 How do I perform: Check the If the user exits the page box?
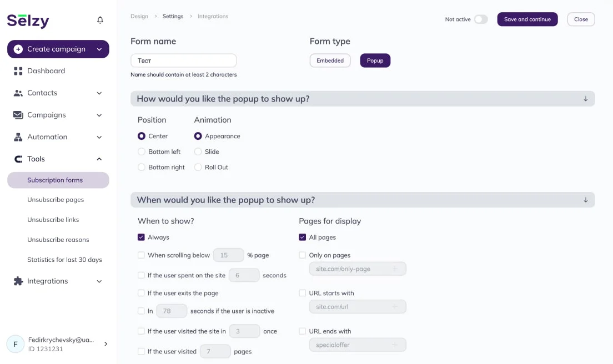tap(141, 293)
